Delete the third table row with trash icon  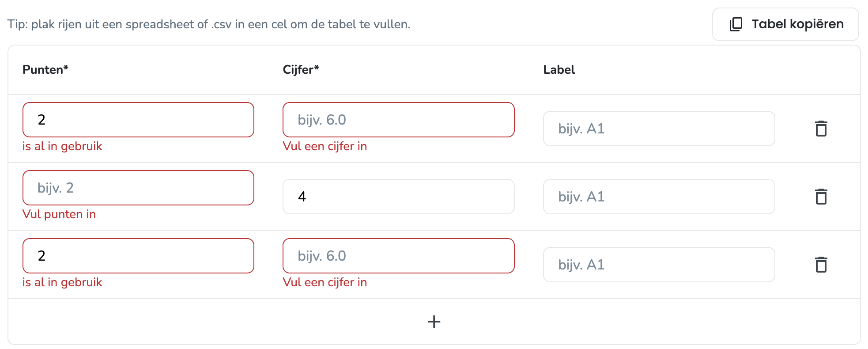click(821, 265)
